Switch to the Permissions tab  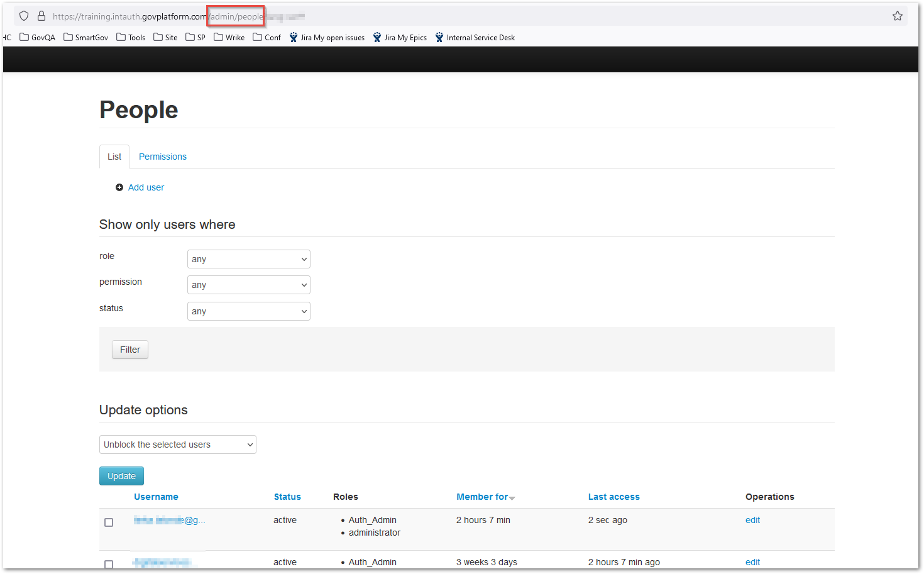(x=162, y=156)
